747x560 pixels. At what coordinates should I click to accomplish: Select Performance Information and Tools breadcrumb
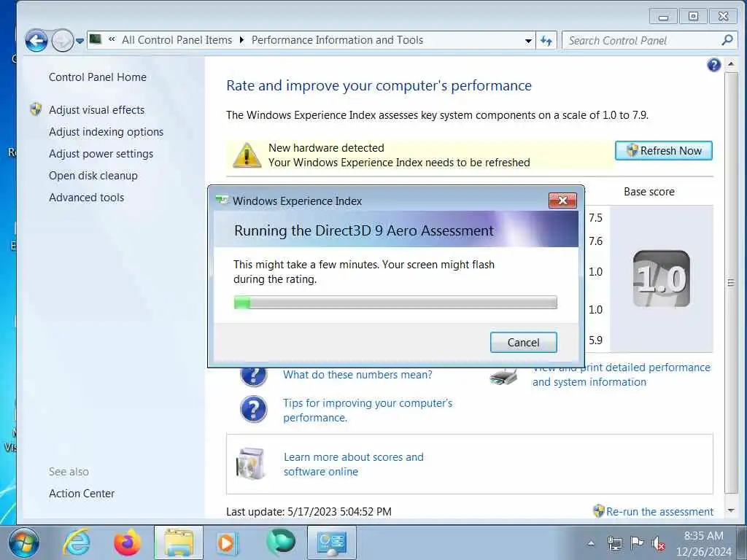coord(337,40)
